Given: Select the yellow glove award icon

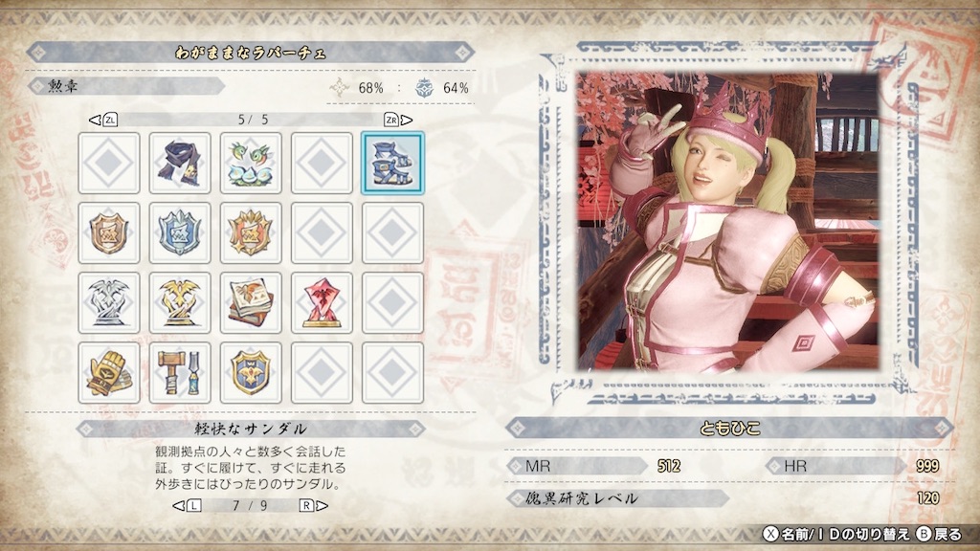Looking at the screenshot, I should pos(109,373).
